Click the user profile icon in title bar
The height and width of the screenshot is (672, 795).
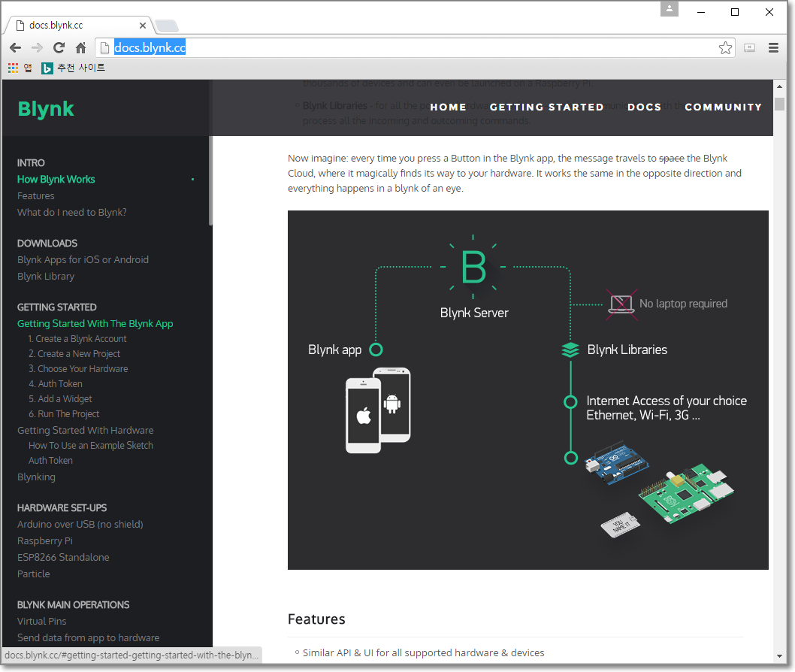669,9
